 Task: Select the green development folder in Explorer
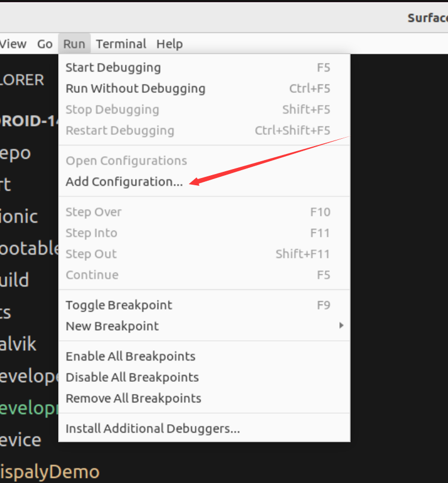click(28, 408)
